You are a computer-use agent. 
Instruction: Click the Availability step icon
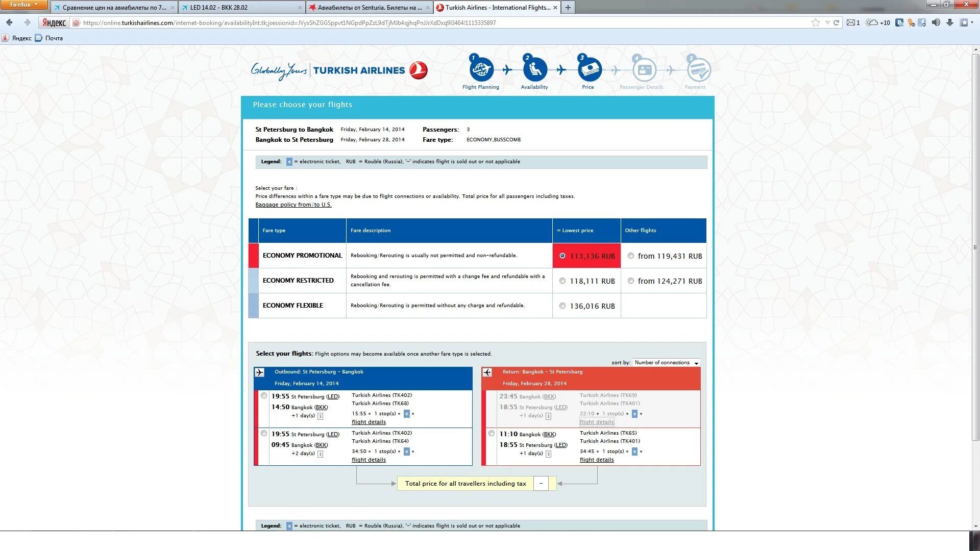[534, 70]
